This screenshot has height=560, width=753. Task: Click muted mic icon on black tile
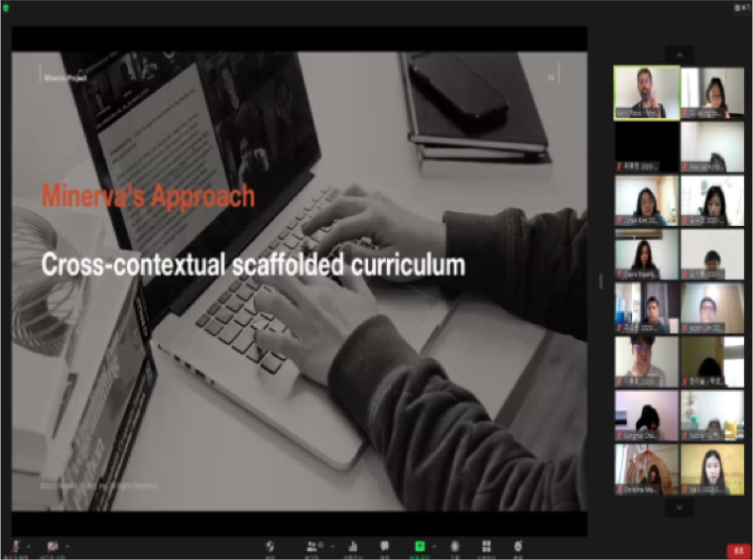click(619, 167)
